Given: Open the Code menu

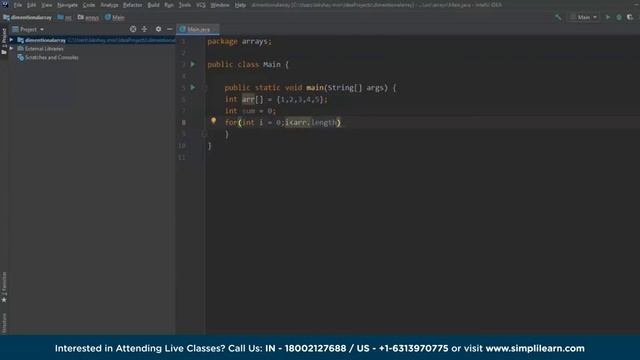Looking at the screenshot, I should click(x=89, y=5).
